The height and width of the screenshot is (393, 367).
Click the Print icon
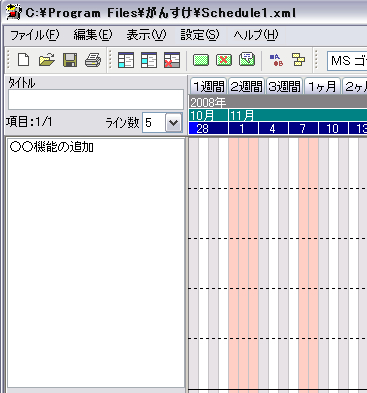[x=93, y=60]
